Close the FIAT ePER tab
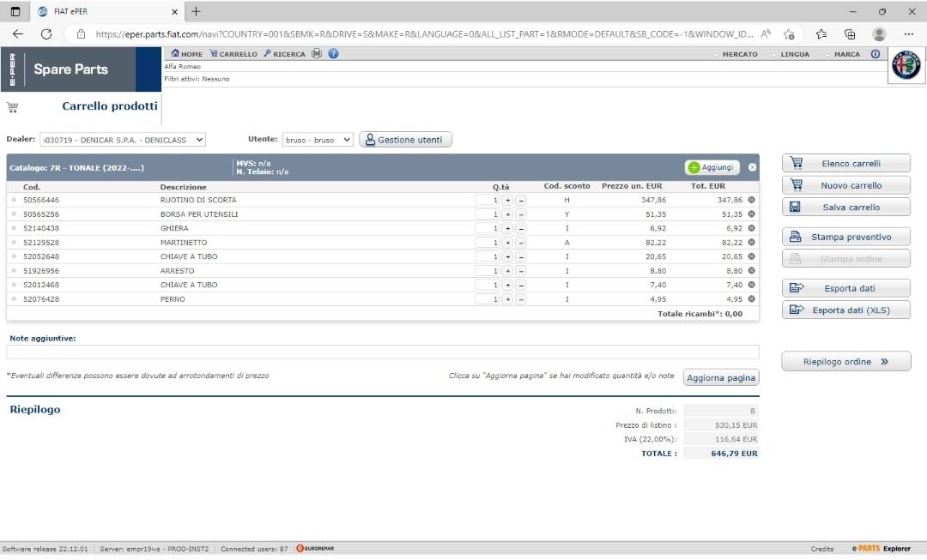Viewport: 927px width, 560px height. click(x=174, y=12)
